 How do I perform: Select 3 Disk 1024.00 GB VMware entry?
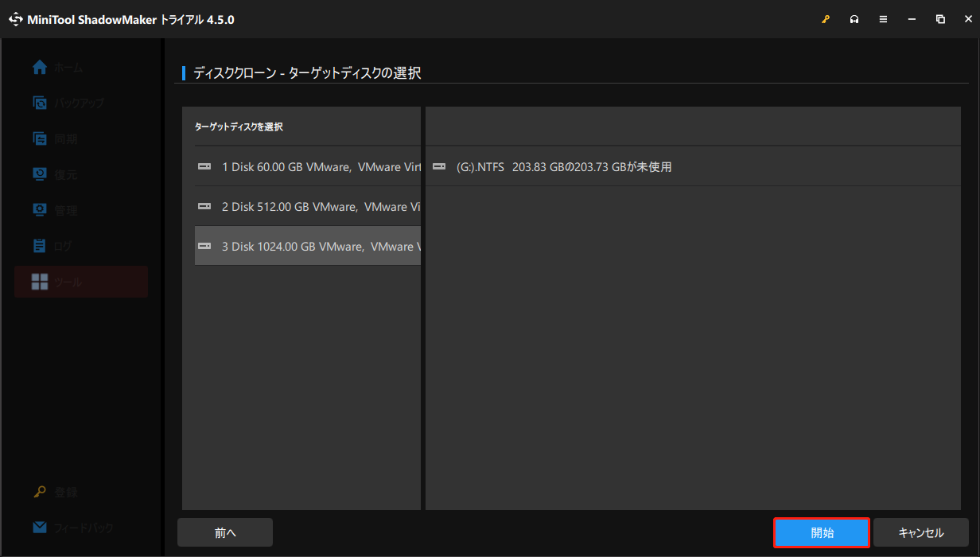(308, 247)
